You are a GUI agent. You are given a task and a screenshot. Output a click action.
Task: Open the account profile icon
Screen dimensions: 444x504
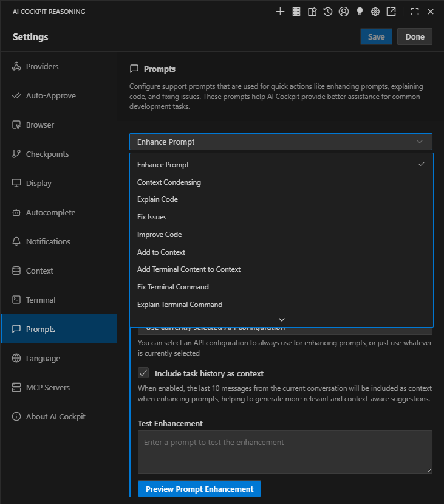(344, 11)
